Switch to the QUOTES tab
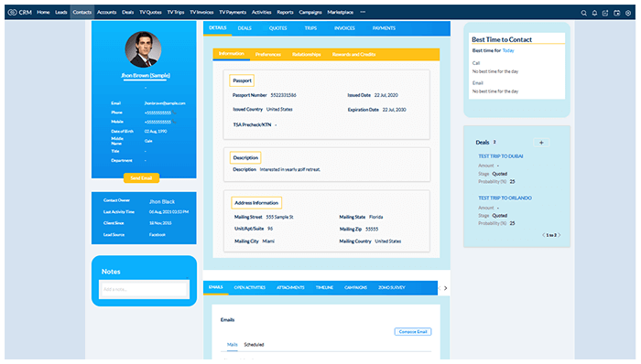 pyautogui.click(x=278, y=28)
